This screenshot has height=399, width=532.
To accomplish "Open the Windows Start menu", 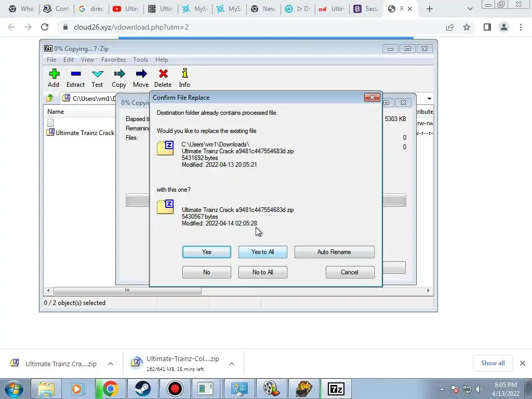I will (x=14, y=389).
